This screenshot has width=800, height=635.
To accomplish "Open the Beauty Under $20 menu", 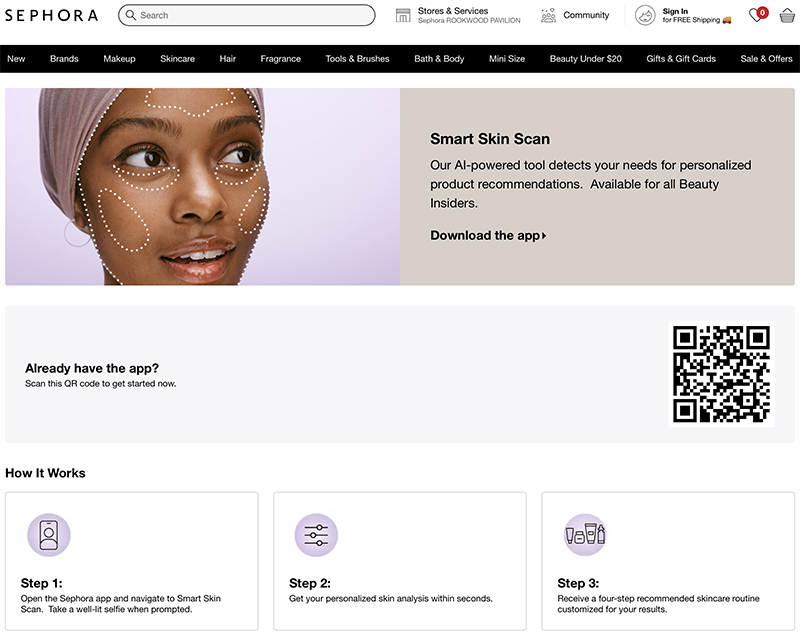I will [x=586, y=59].
